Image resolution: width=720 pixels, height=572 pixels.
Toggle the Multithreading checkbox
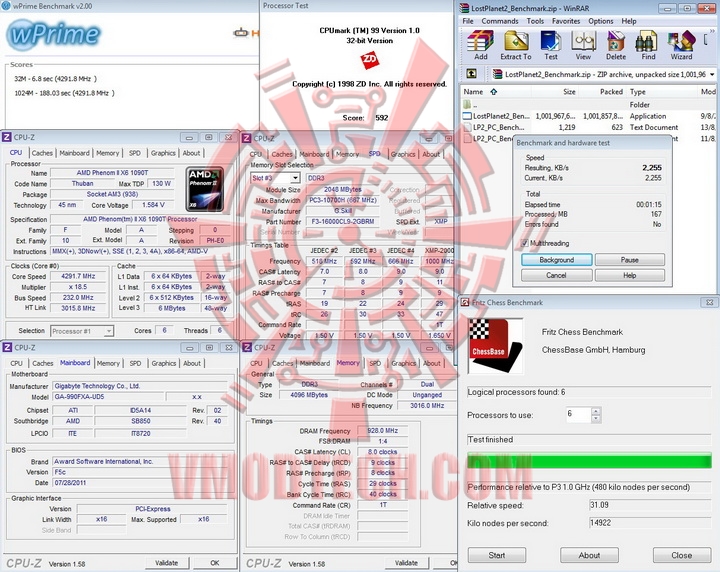[524, 243]
